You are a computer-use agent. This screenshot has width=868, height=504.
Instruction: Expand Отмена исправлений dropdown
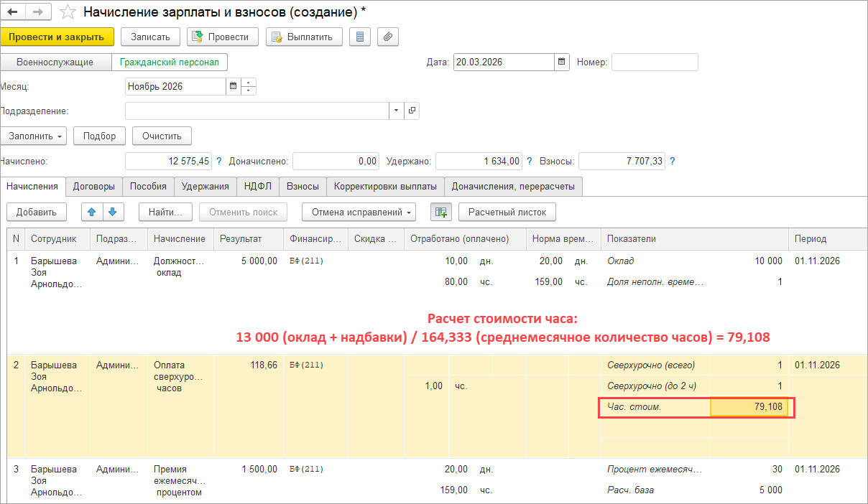(x=359, y=212)
